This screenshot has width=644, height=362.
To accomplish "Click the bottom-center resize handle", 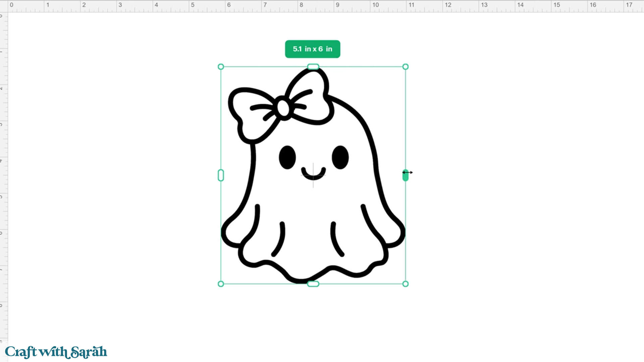I will 313,284.
